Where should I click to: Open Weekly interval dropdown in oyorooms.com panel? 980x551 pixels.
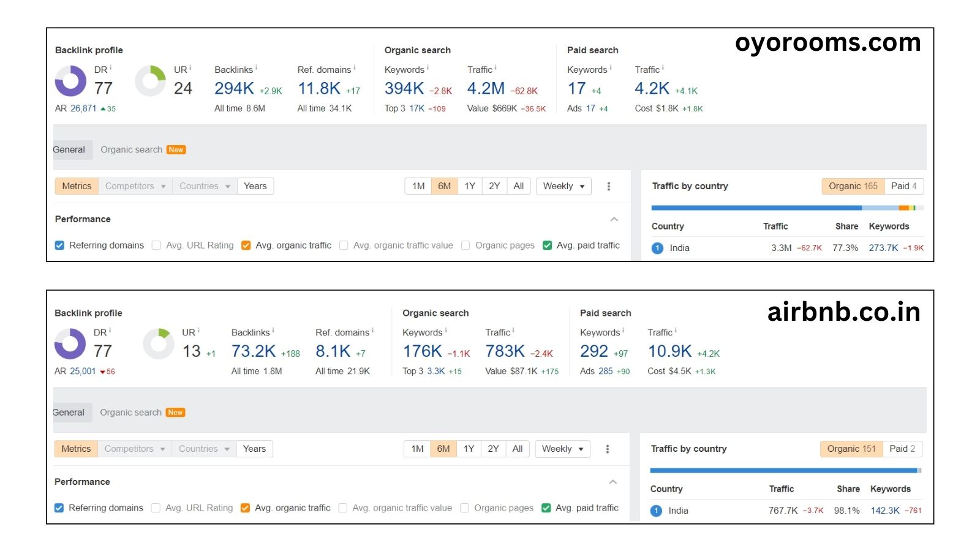point(563,186)
